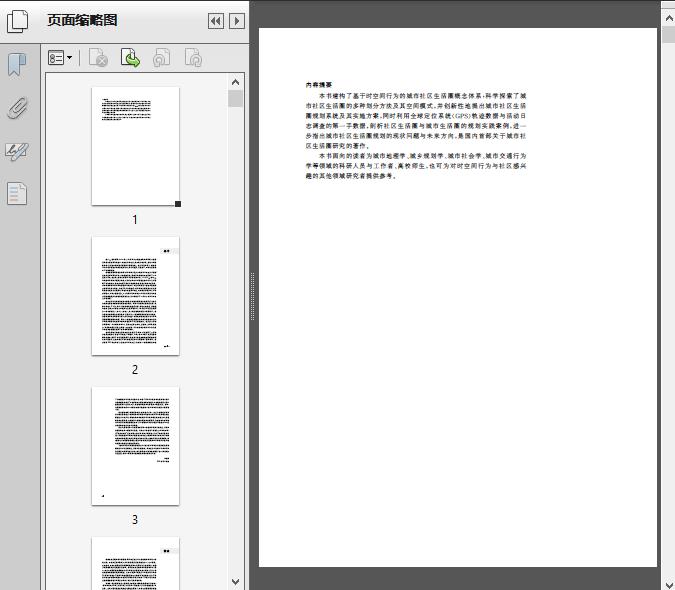This screenshot has width=675, height=590.
Task: Click the "内容摘要" heading in document
Action: 319,85
